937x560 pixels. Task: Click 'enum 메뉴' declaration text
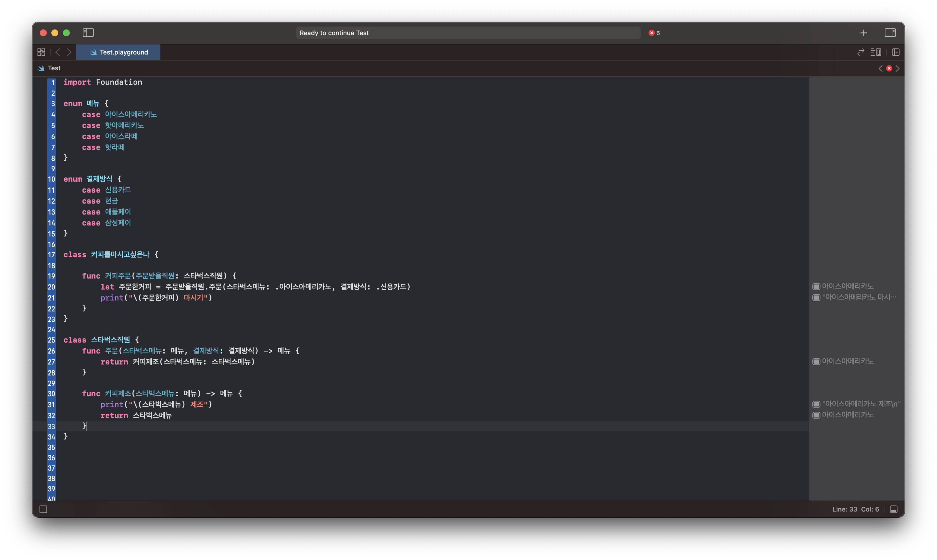(x=81, y=104)
